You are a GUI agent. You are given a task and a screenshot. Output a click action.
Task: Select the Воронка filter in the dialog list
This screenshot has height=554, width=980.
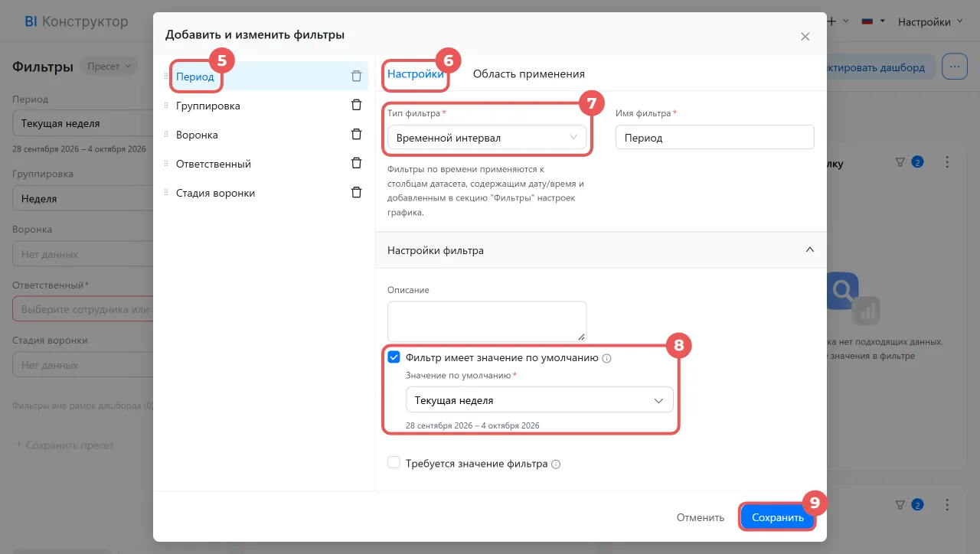[197, 135]
